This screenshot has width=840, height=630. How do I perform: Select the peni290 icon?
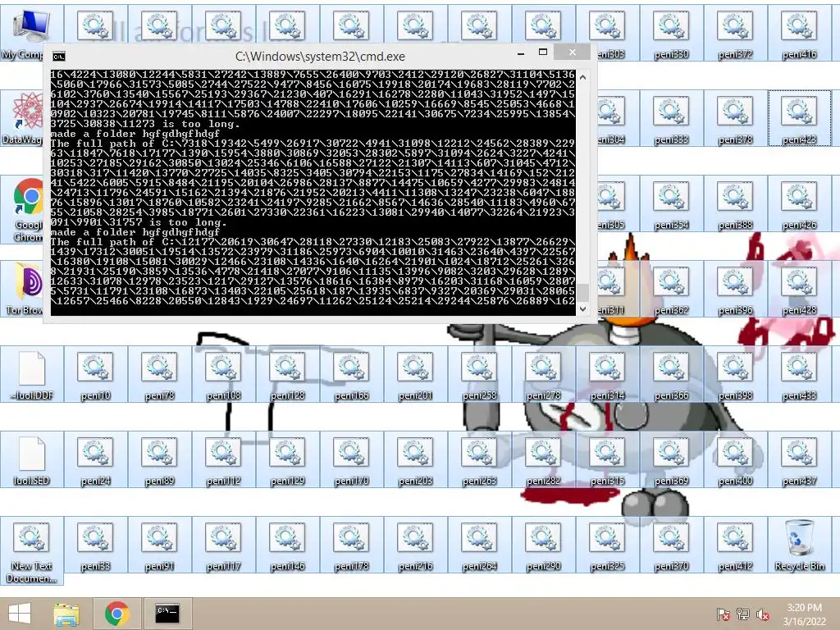coord(543,546)
